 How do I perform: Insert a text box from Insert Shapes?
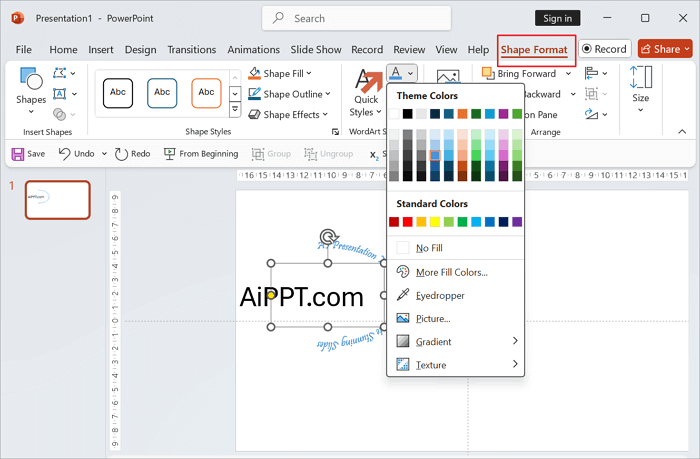(59, 94)
